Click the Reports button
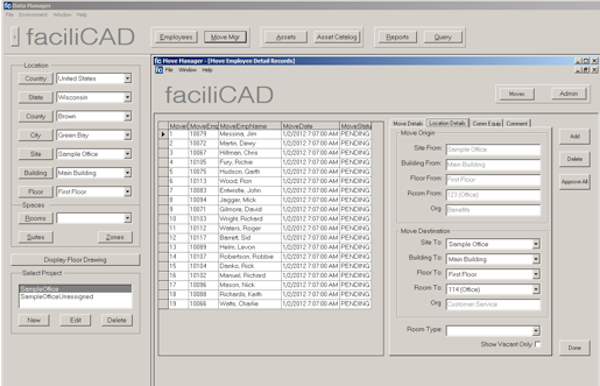Image resolution: width=600 pixels, height=386 pixels. tap(397, 37)
